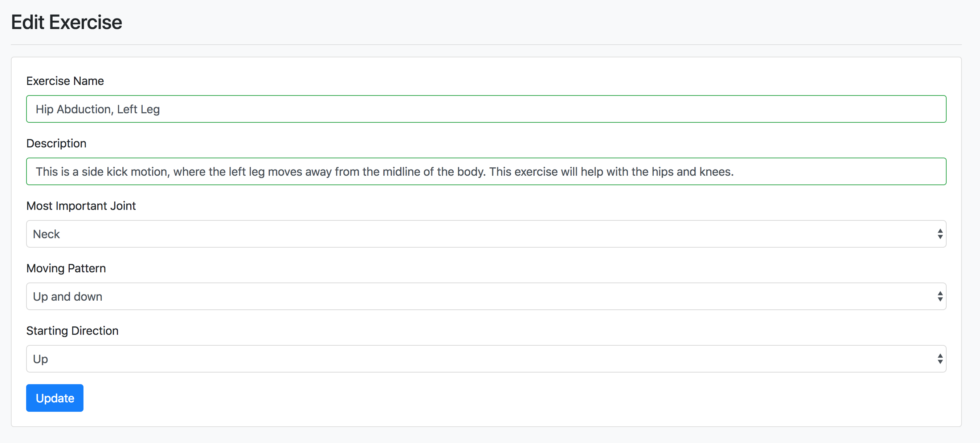Select the 'Neck' value text
The image size is (980, 443).
point(46,234)
